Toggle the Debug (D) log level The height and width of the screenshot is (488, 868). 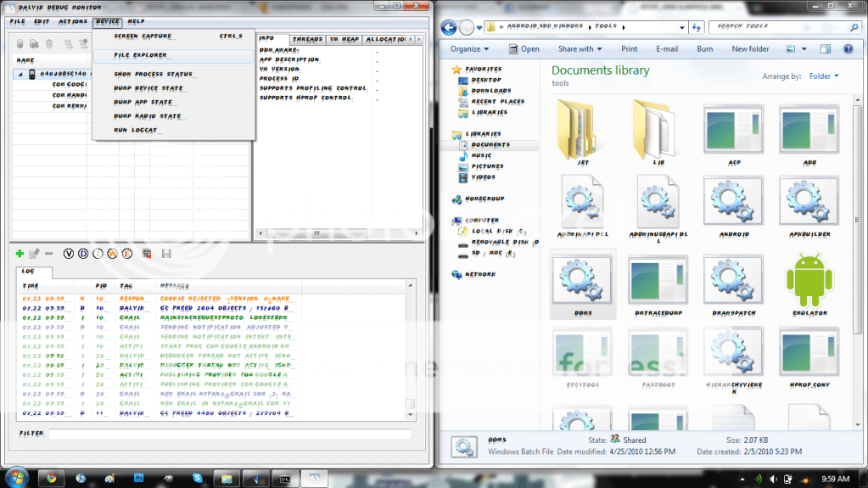(x=83, y=254)
